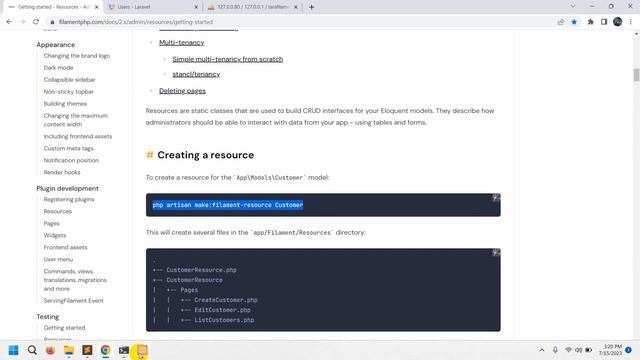Bookmark this page with the star icon
This screenshot has height=360, width=640.
point(574,22)
